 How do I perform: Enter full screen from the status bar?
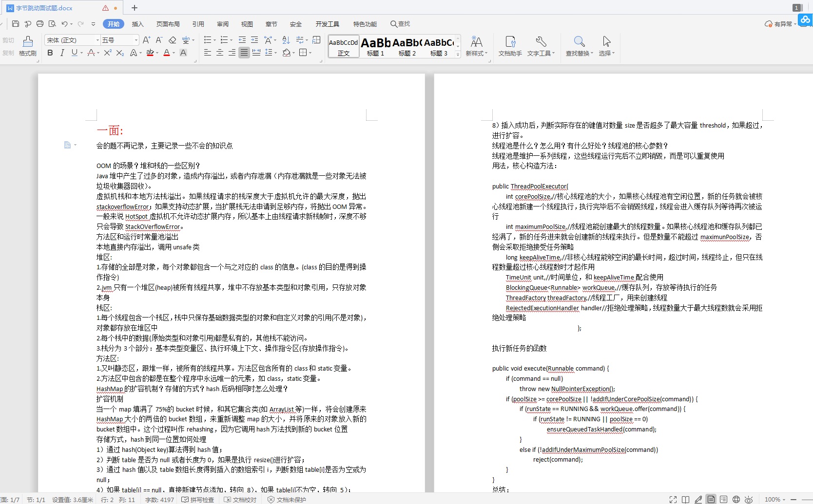(673, 499)
